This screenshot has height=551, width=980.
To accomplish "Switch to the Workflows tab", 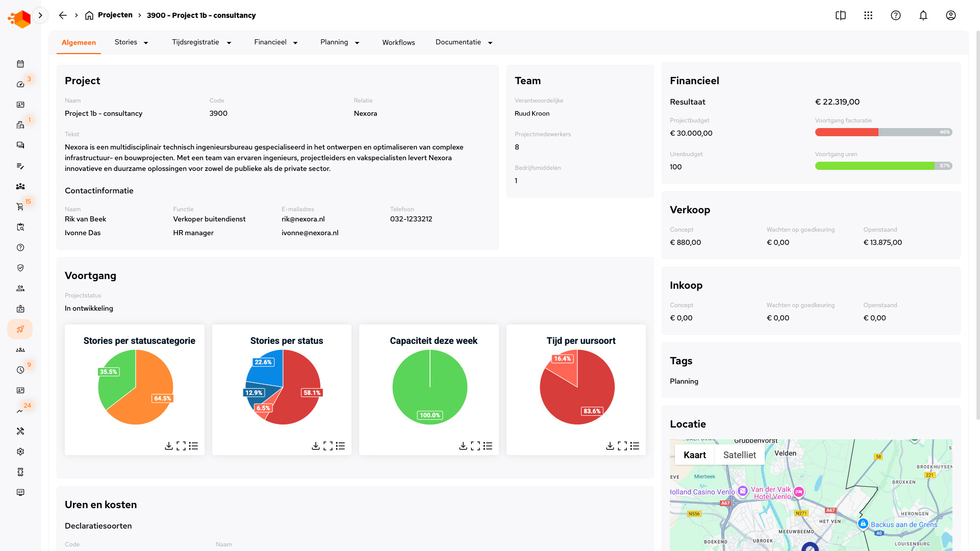I will pos(398,42).
